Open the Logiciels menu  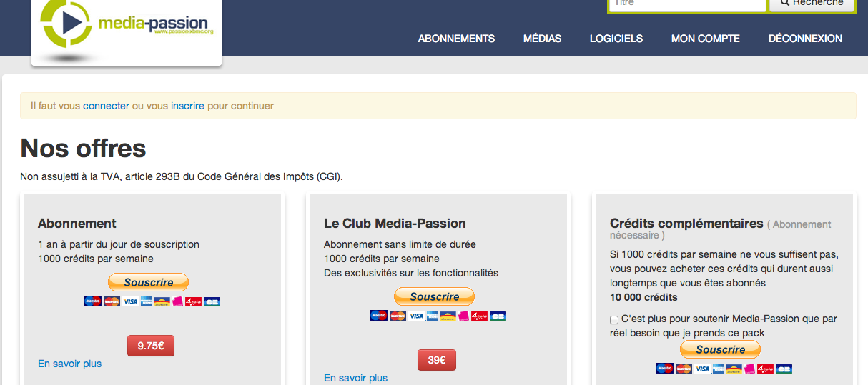click(x=616, y=39)
